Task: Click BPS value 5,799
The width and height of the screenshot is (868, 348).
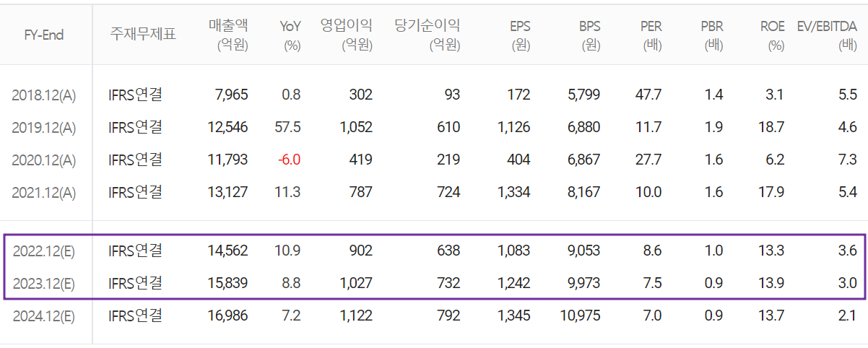Action: point(583,95)
